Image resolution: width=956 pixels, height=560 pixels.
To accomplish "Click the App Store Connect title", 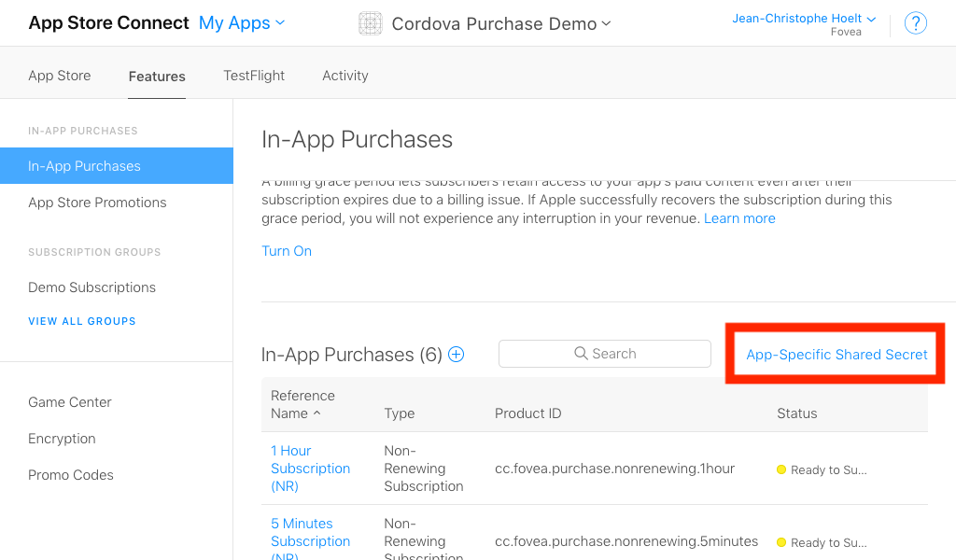I will (108, 23).
